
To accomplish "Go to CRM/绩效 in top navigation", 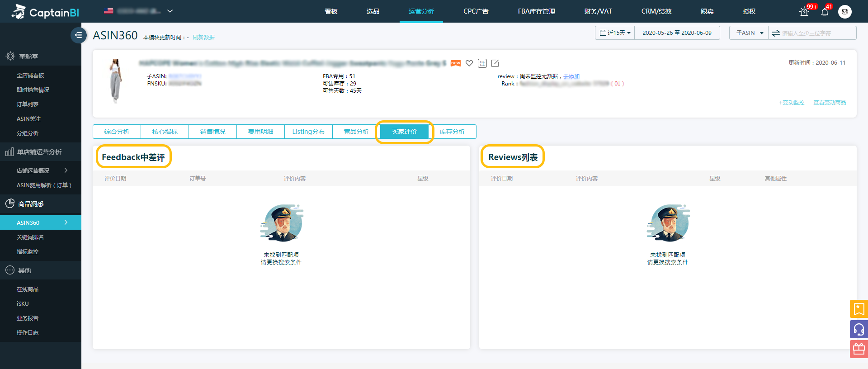I will tap(656, 11).
